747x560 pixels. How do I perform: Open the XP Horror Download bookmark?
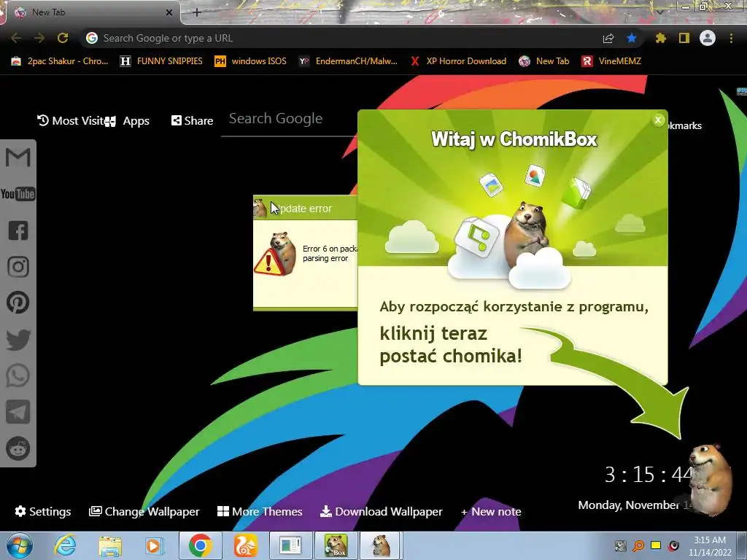458,61
